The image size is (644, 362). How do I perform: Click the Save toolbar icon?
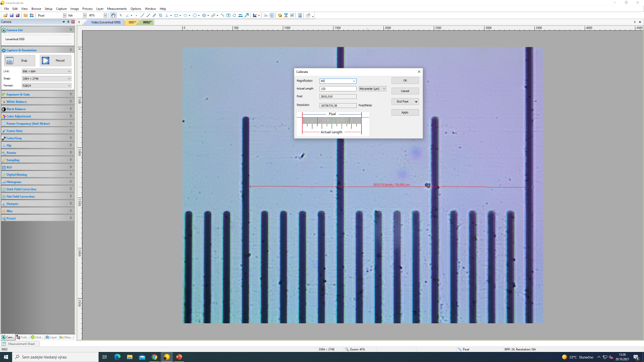(x=12, y=16)
